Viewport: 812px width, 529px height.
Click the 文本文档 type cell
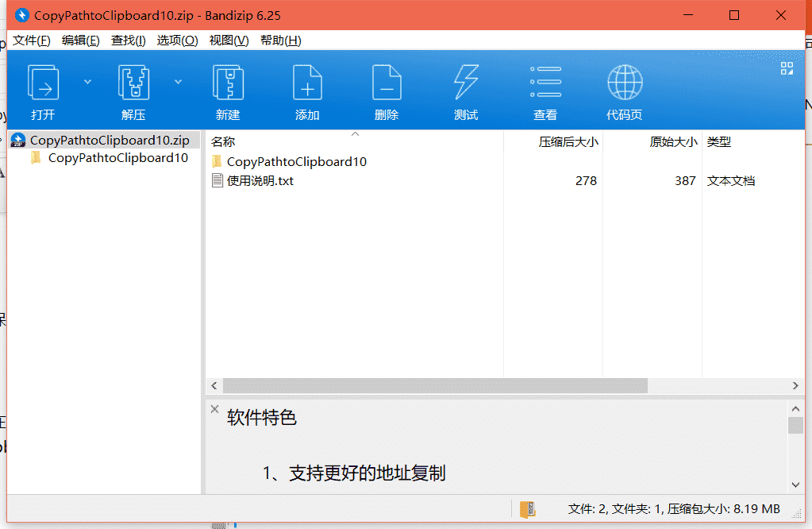coord(731,181)
